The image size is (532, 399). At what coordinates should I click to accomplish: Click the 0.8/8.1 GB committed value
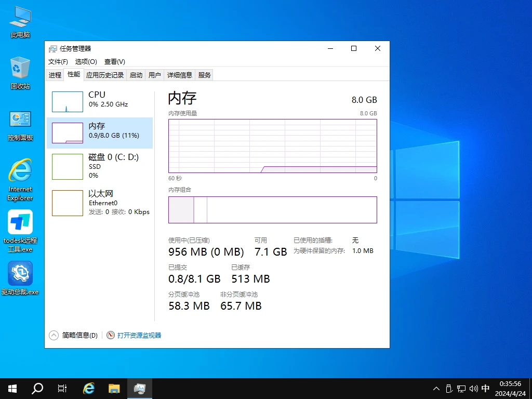tap(194, 279)
